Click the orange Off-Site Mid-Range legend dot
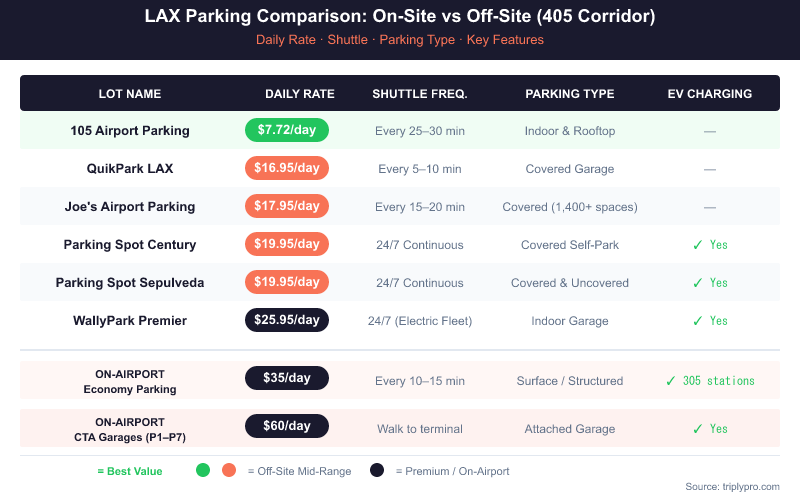 click(x=229, y=470)
